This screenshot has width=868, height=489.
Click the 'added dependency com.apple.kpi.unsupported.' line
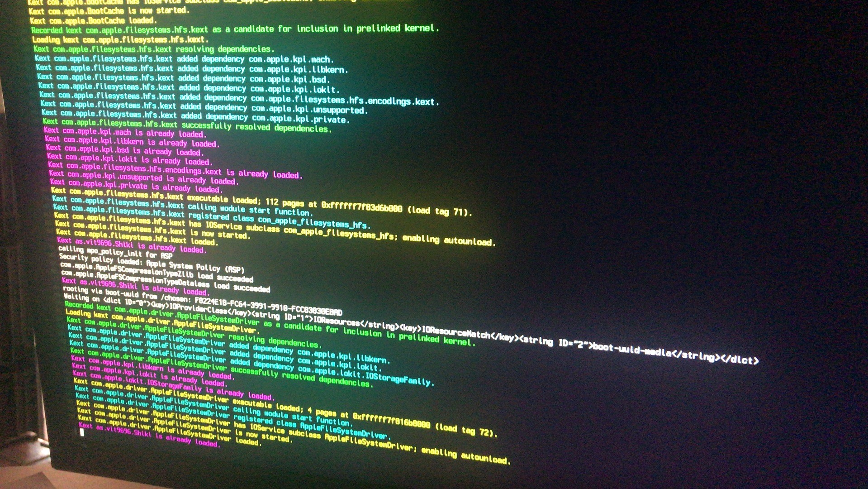(x=204, y=106)
